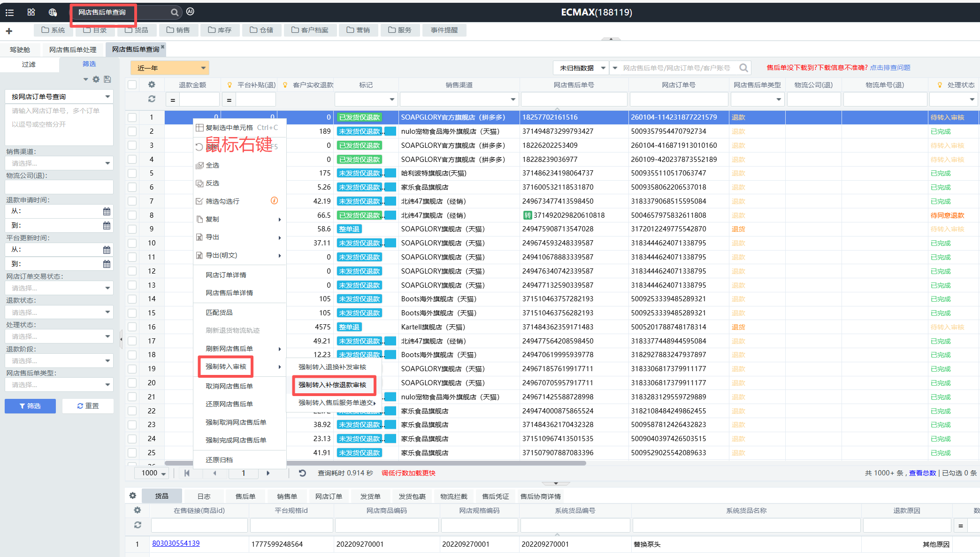This screenshot has height=557, width=980.
Task: Check the checkbox for row 10
Action: tap(132, 243)
